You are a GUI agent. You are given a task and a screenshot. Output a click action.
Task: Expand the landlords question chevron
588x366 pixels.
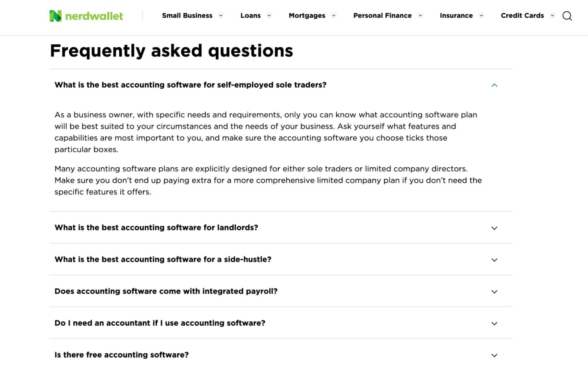tap(494, 228)
